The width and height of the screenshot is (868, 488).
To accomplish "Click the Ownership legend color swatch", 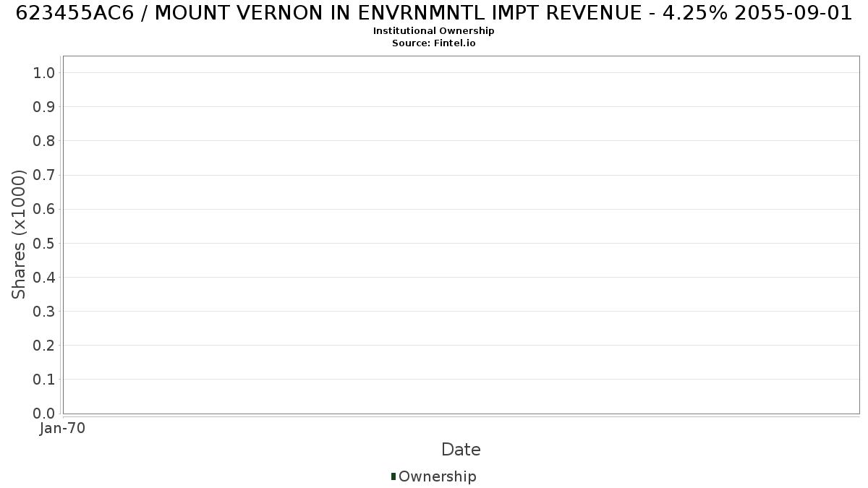I will (393, 476).
